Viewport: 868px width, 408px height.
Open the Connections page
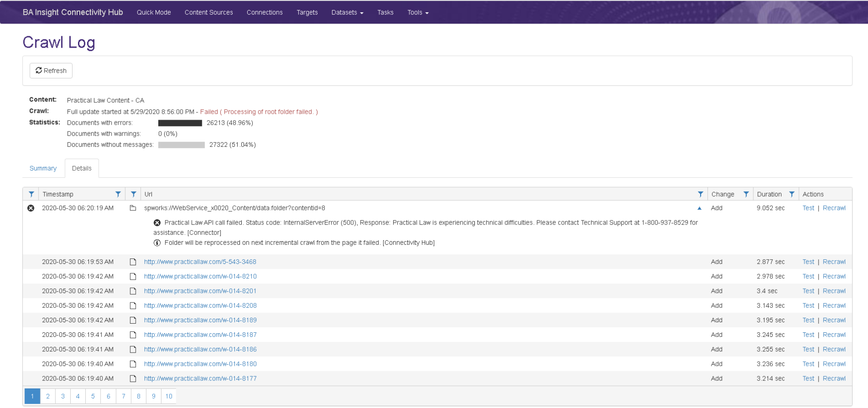tap(264, 12)
